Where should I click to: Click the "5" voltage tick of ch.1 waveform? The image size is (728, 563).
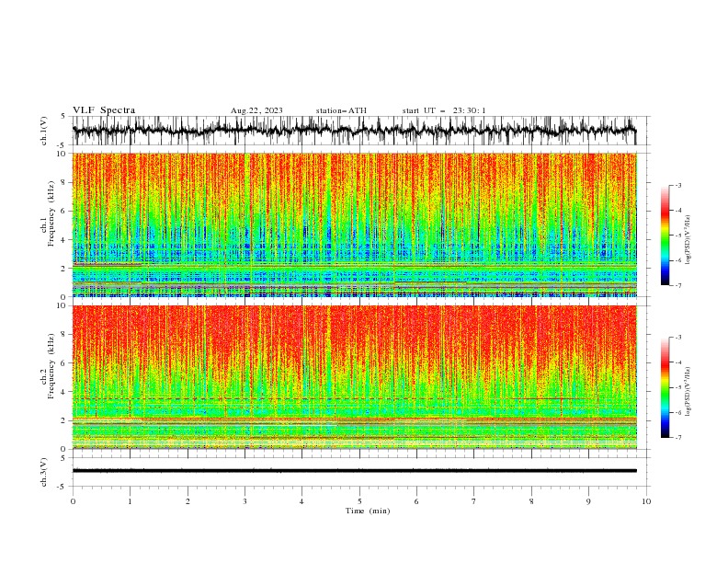(x=63, y=116)
